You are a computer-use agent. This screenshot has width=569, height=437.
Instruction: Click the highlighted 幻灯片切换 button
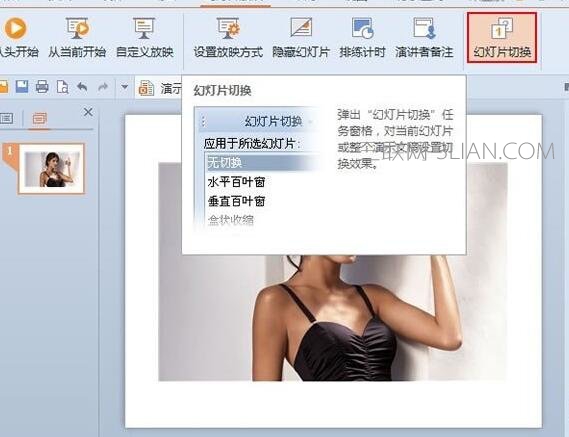502,37
